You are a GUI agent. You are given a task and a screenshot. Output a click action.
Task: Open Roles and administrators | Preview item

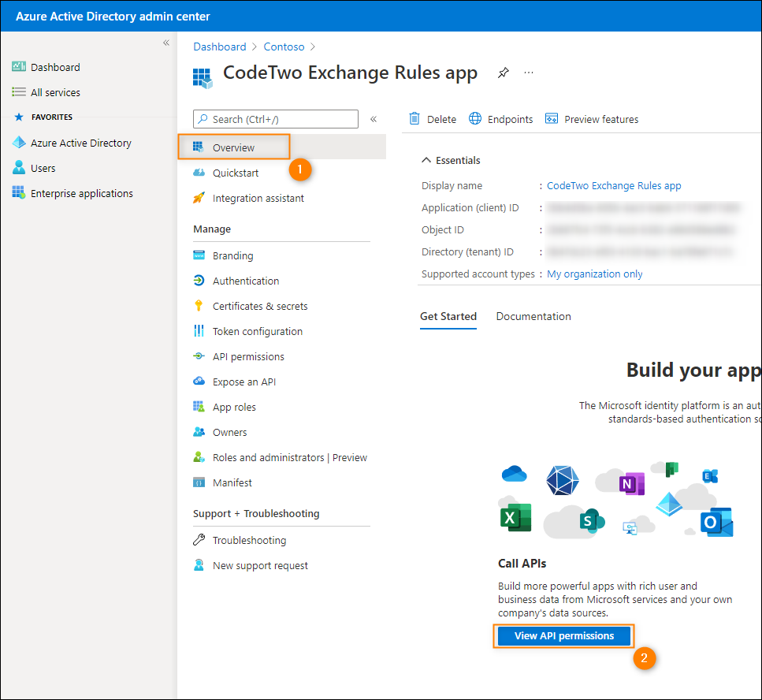(x=290, y=457)
